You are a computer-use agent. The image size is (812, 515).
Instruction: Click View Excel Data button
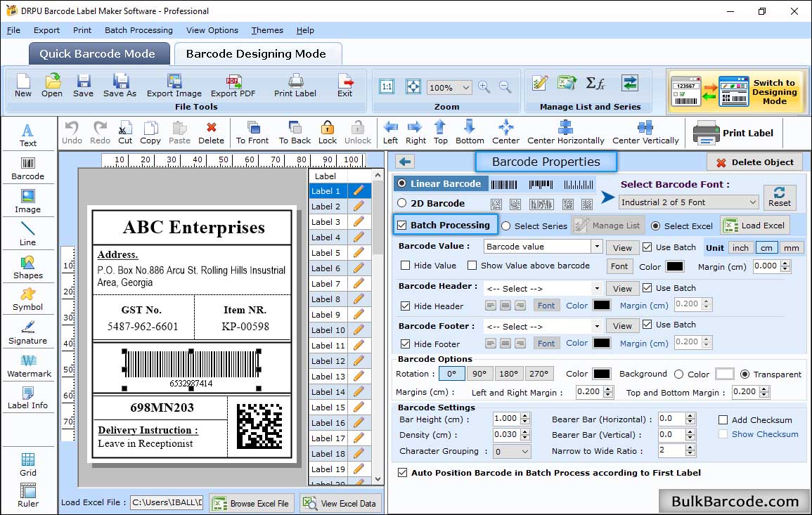point(340,503)
